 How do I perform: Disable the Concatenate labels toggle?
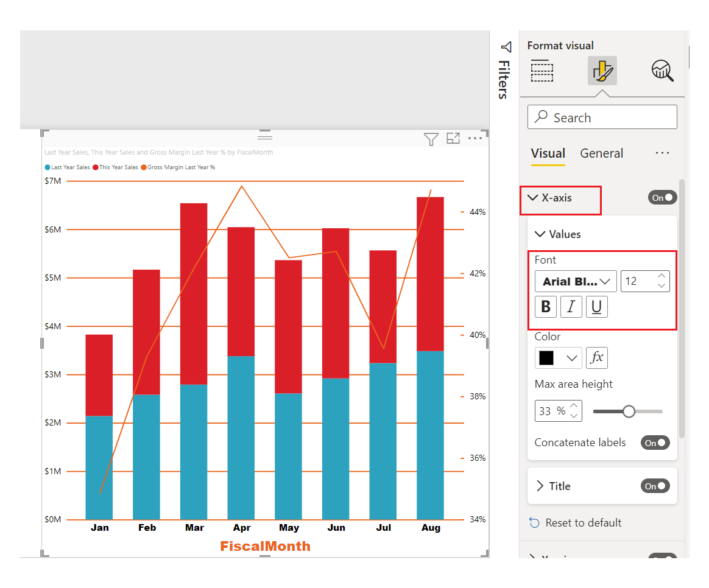(x=655, y=443)
